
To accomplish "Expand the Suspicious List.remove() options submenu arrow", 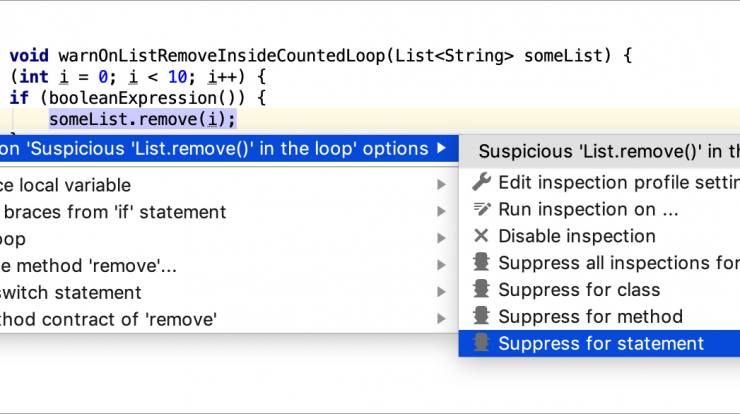I will coord(441,148).
